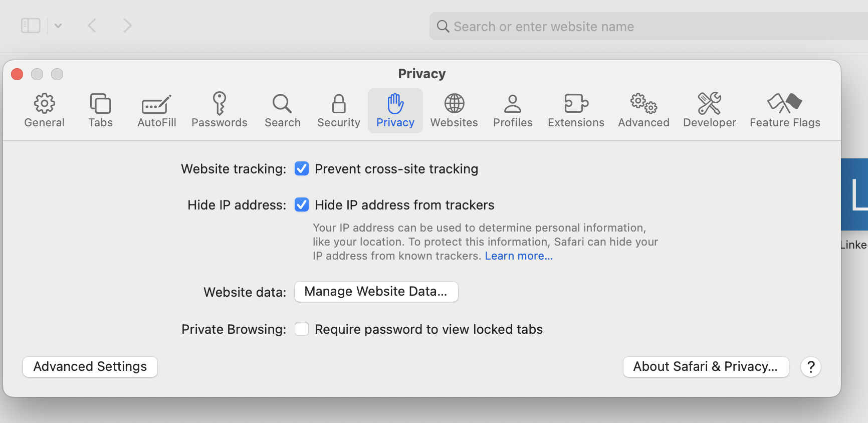Go back with the toolbar back arrow
868x423 pixels.
coord(92,26)
